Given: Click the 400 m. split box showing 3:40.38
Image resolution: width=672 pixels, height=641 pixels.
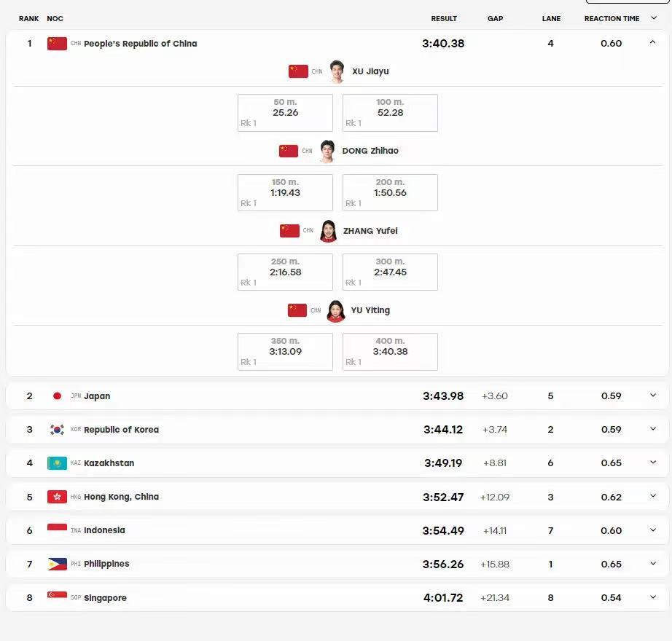Looking at the screenshot, I should [x=390, y=352].
